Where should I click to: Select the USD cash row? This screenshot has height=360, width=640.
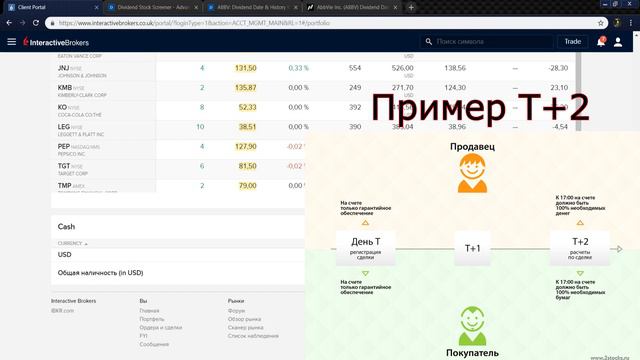coord(178,255)
